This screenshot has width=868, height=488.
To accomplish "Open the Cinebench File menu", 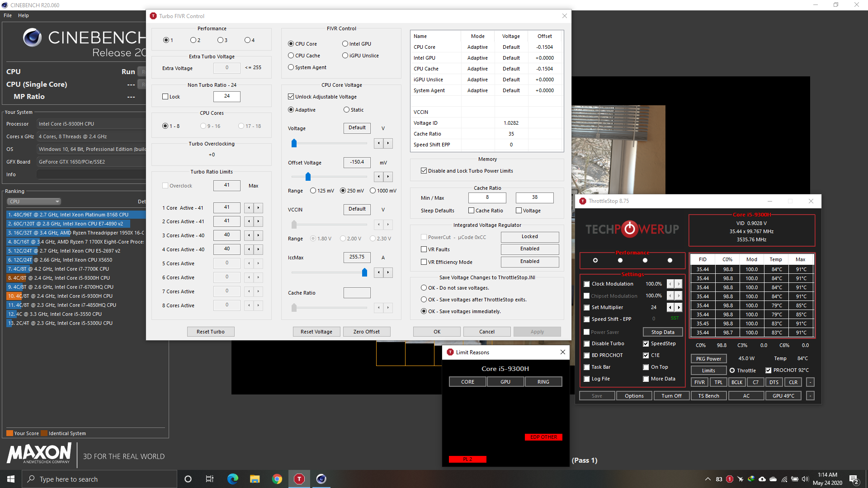I will [8, 15].
